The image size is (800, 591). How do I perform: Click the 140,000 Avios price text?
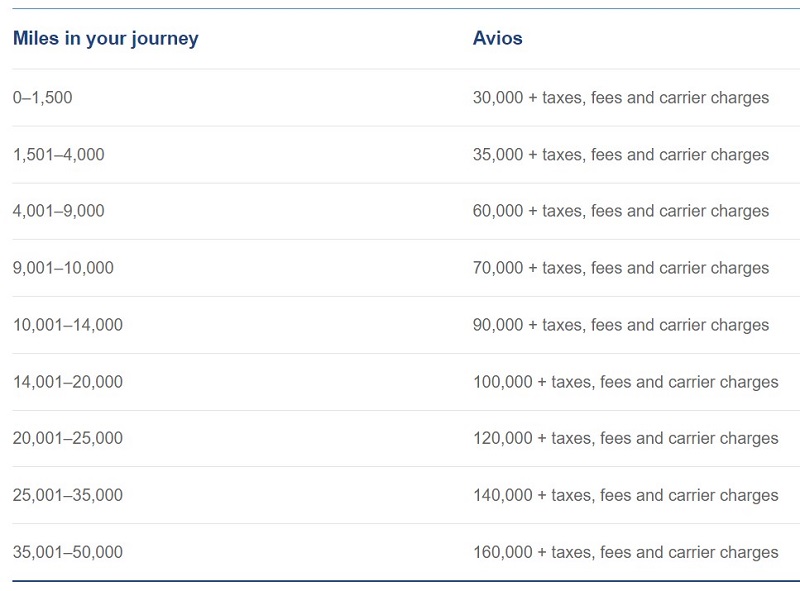click(x=626, y=495)
